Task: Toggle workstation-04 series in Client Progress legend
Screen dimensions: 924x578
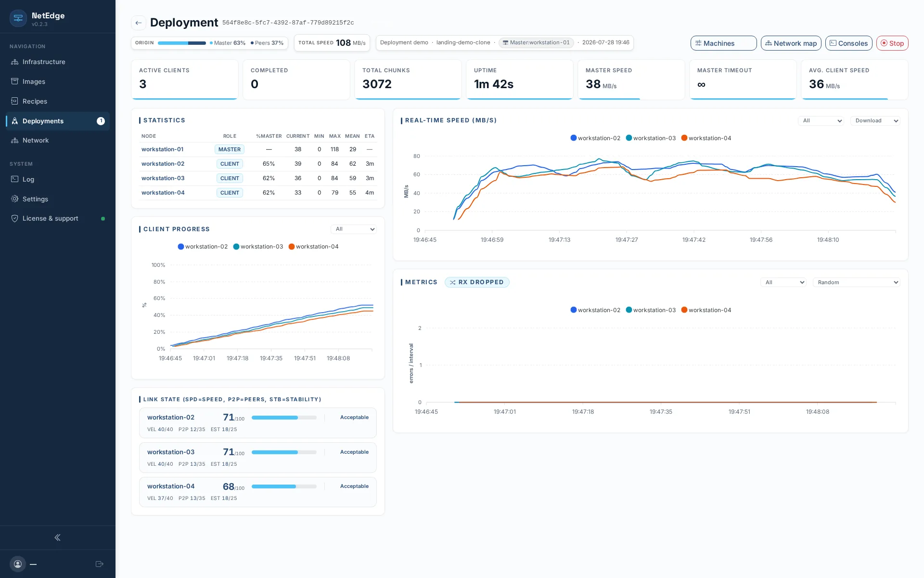Action: tap(313, 247)
